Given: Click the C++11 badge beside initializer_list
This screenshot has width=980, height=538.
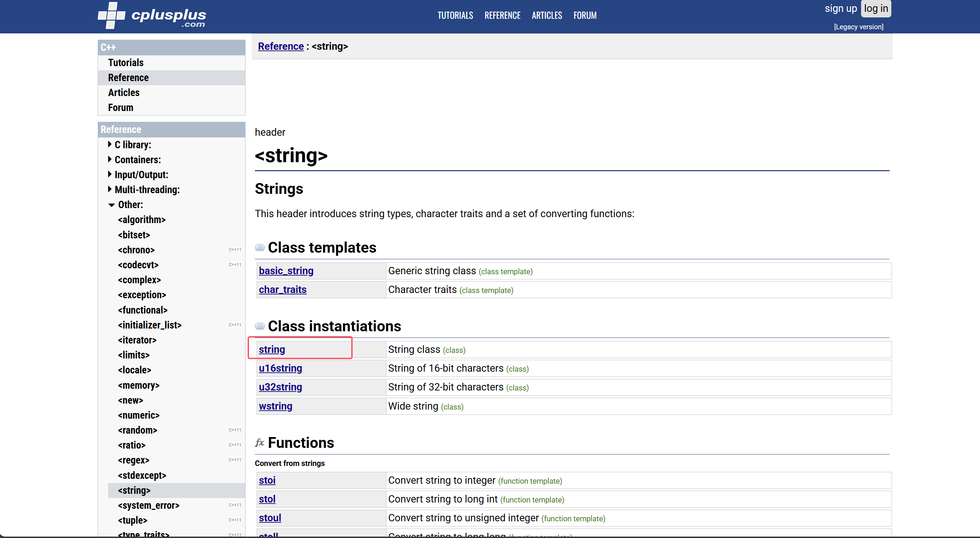Looking at the screenshot, I should 235,325.
